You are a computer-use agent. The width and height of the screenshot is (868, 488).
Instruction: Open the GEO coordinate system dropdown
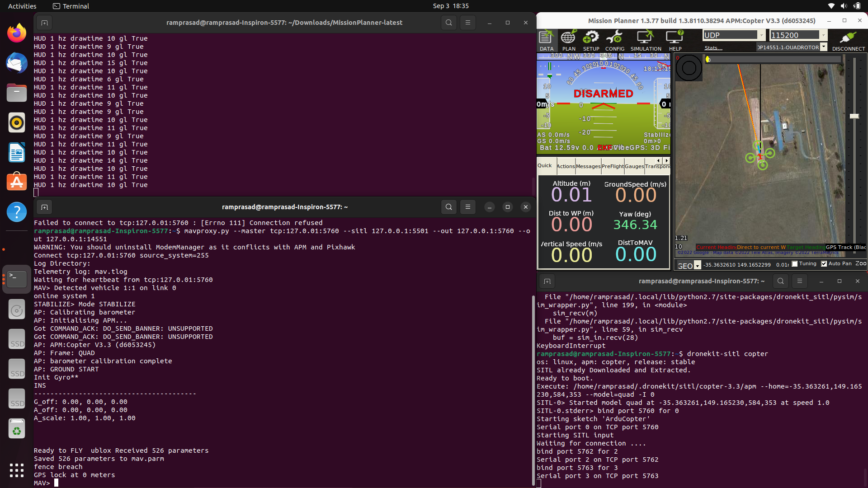(698, 266)
